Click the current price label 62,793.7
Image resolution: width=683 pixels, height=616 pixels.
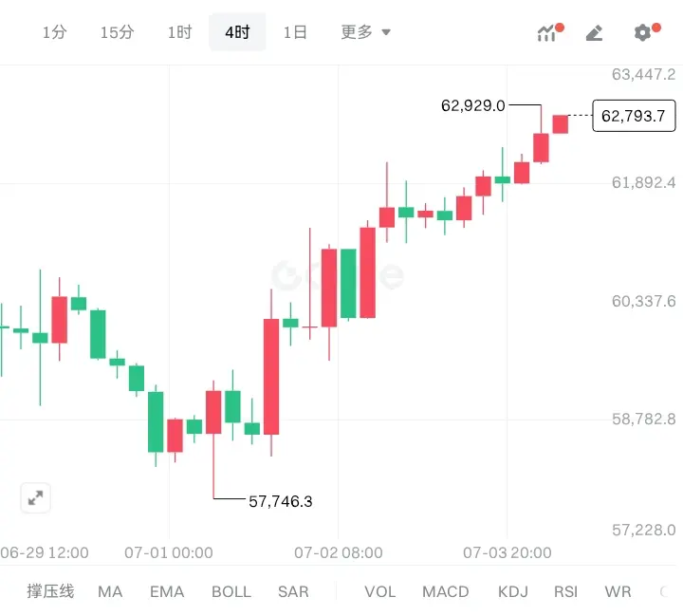click(x=634, y=116)
